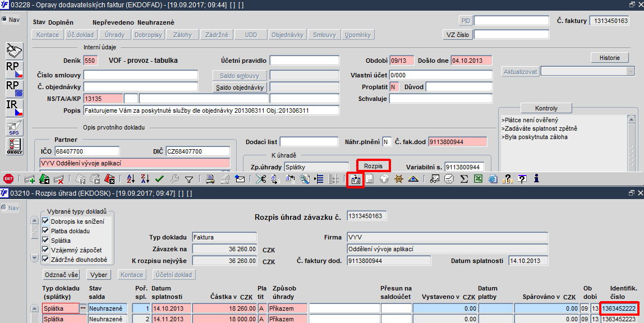Click the up arrow beside the first Splátka row
This screenshot has height=323, width=644.
pyautogui.click(x=35, y=308)
